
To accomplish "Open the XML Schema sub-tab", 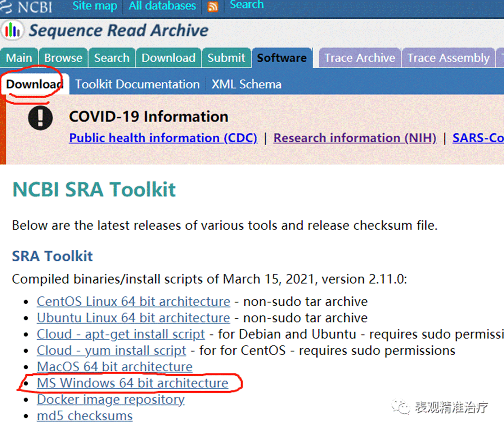I will (x=246, y=84).
